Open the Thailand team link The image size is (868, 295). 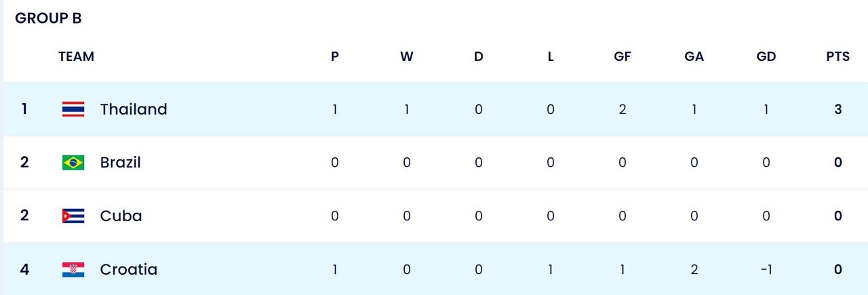click(134, 109)
